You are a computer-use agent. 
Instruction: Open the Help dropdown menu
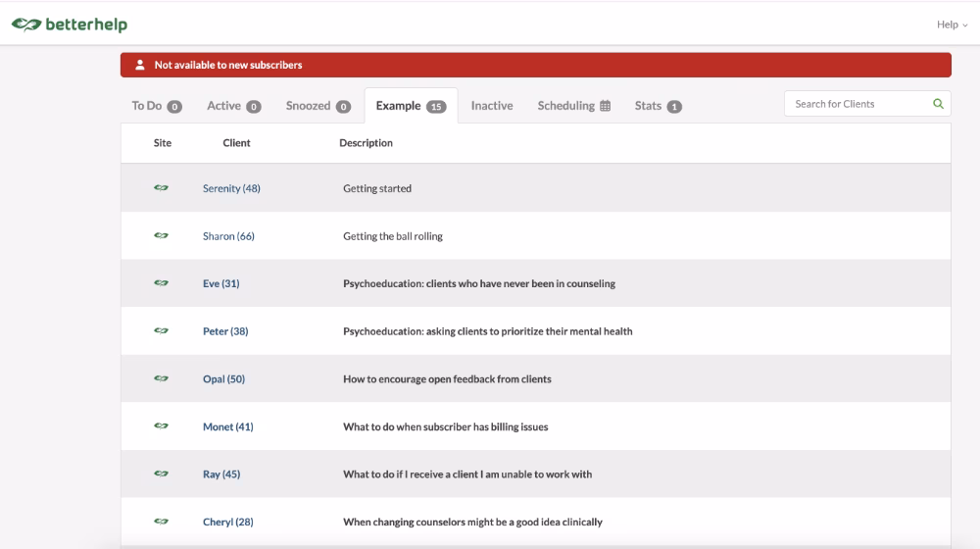[952, 25]
